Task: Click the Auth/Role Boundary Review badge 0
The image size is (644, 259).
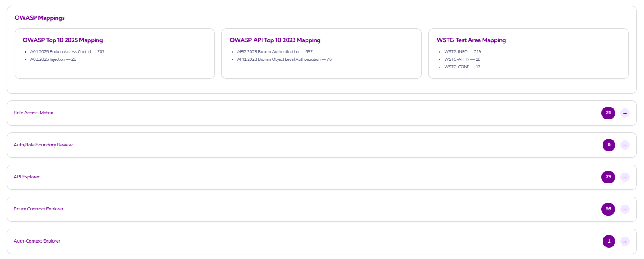Action: click(609, 145)
